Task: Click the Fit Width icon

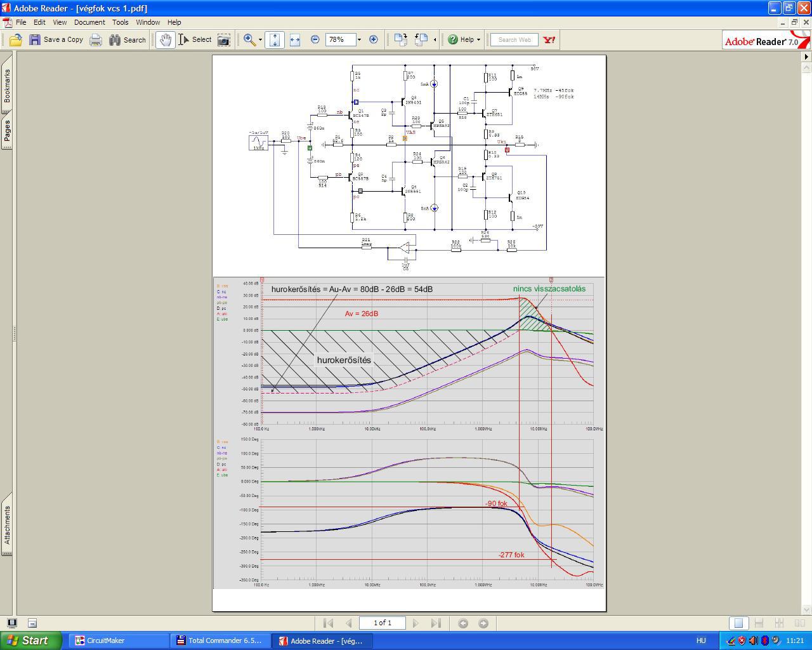Action: pyautogui.click(x=295, y=40)
